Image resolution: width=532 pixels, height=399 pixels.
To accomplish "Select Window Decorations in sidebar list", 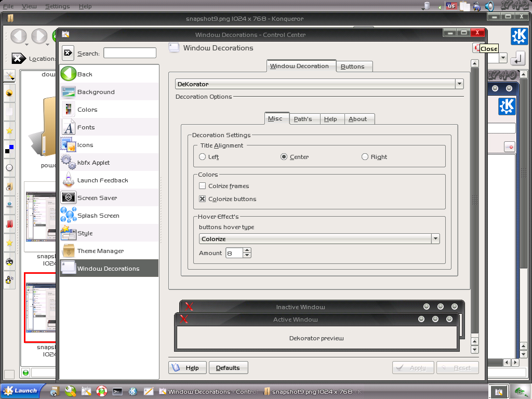I will click(109, 268).
